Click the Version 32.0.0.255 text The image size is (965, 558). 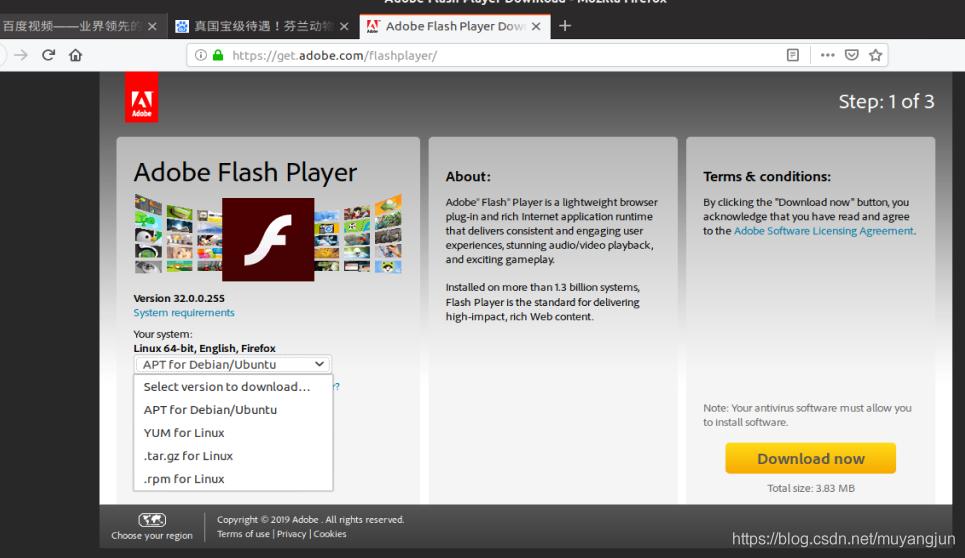[179, 298]
